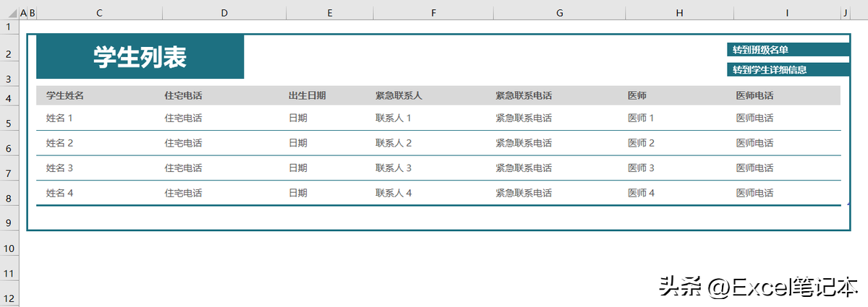868x307 pixels.
Task: Select the 医师 2 cell
Action: (x=679, y=143)
